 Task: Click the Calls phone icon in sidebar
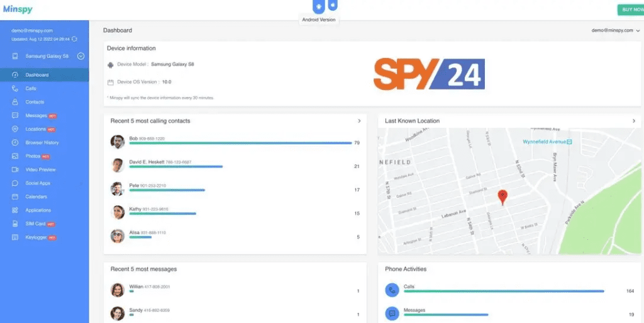click(15, 88)
